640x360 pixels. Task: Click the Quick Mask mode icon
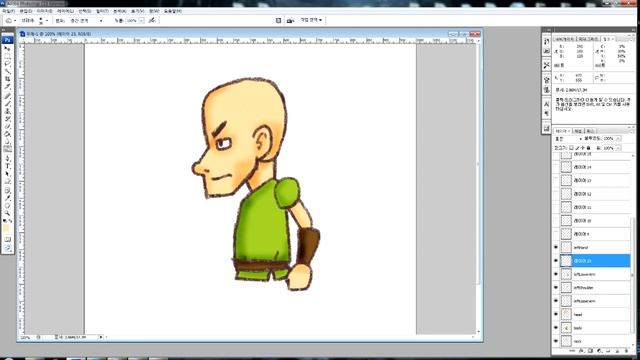coord(7,240)
